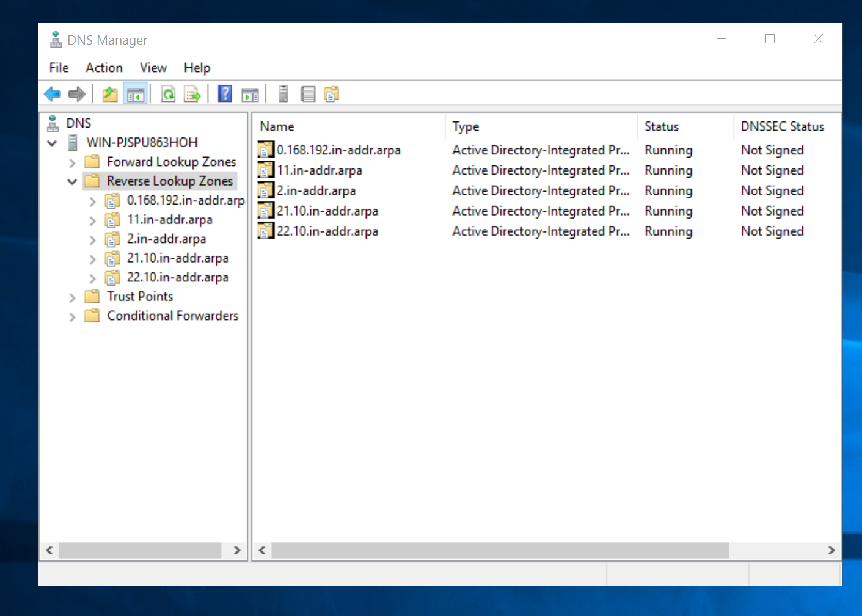Click the WIN-PJSPU863HOH server icon
862x616 pixels.
(x=73, y=142)
